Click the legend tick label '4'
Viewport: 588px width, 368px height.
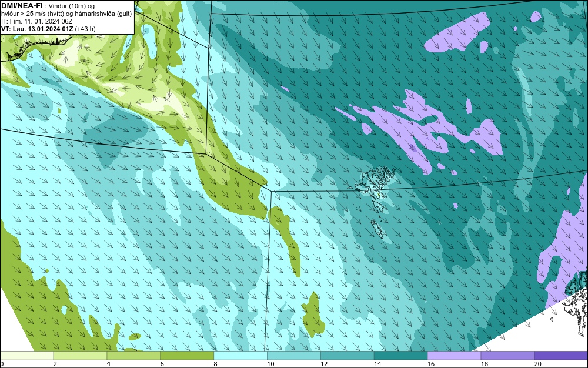[x=109, y=364]
